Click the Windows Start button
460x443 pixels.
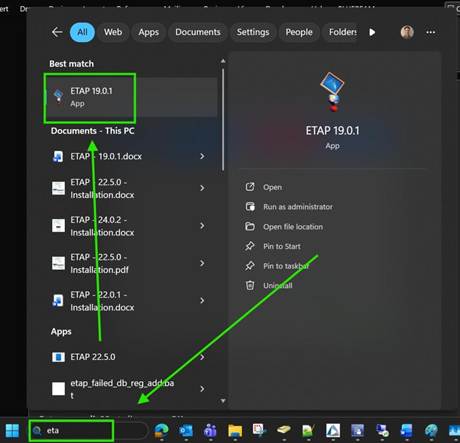point(12,430)
